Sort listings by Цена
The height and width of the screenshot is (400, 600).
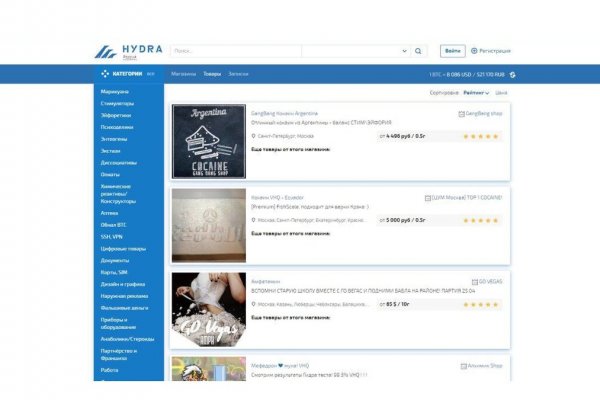(x=501, y=92)
